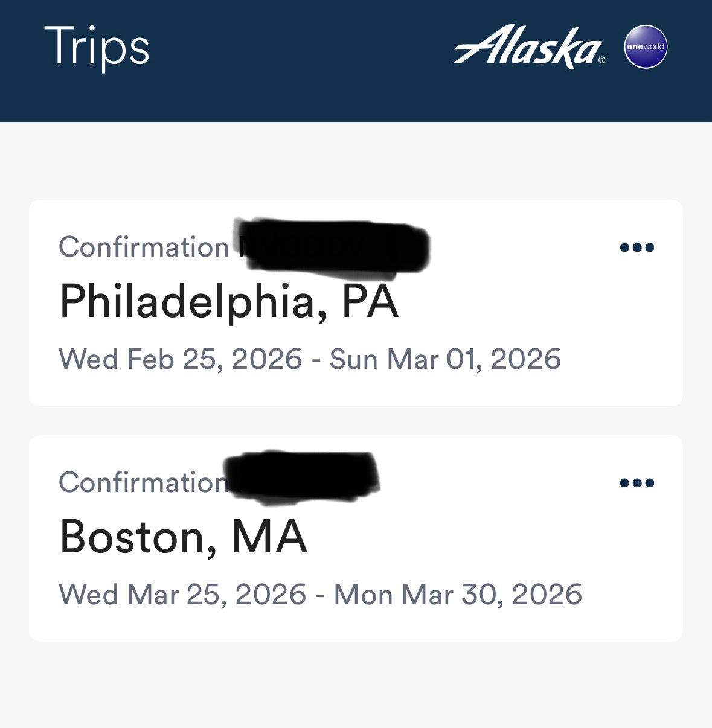Click the "Wed Feb 25, 2026" departure date

click(180, 359)
